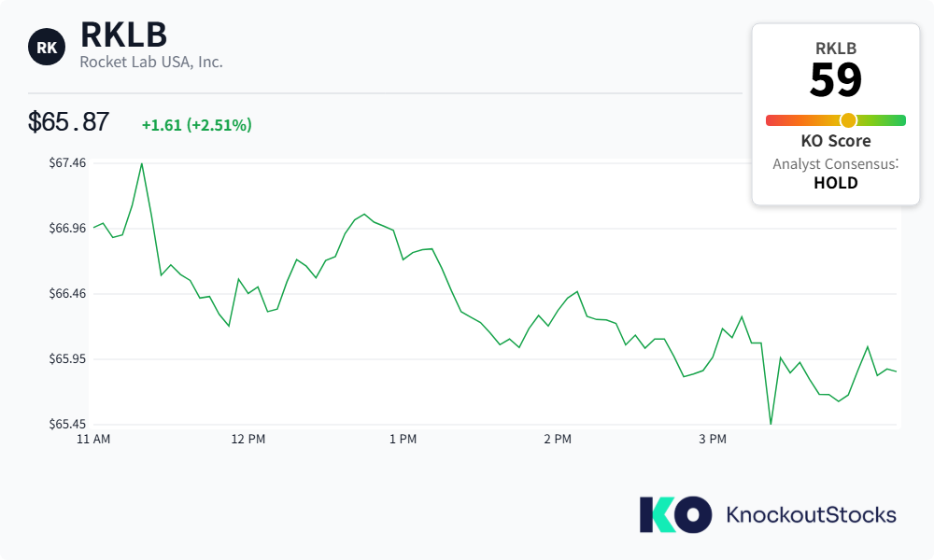Click the 3 PM time axis label
This screenshot has width=934, height=560.
[x=713, y=440]
